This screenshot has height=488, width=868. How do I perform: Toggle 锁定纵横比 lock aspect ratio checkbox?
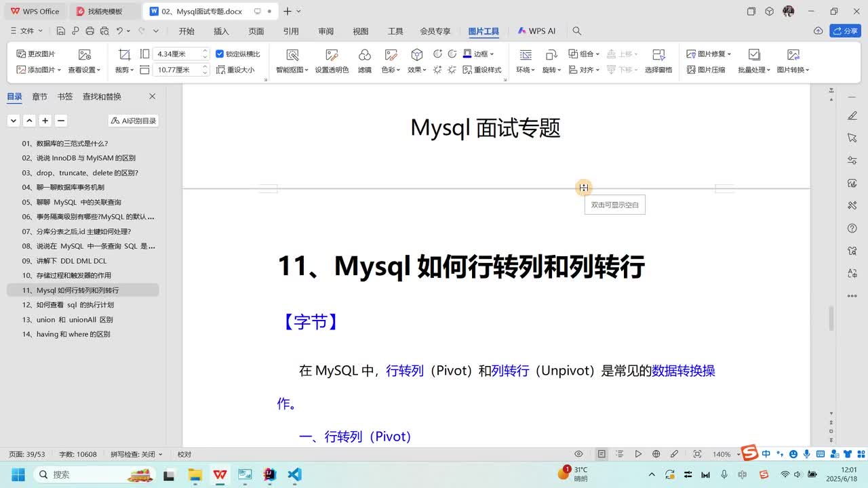pos(219,54)
